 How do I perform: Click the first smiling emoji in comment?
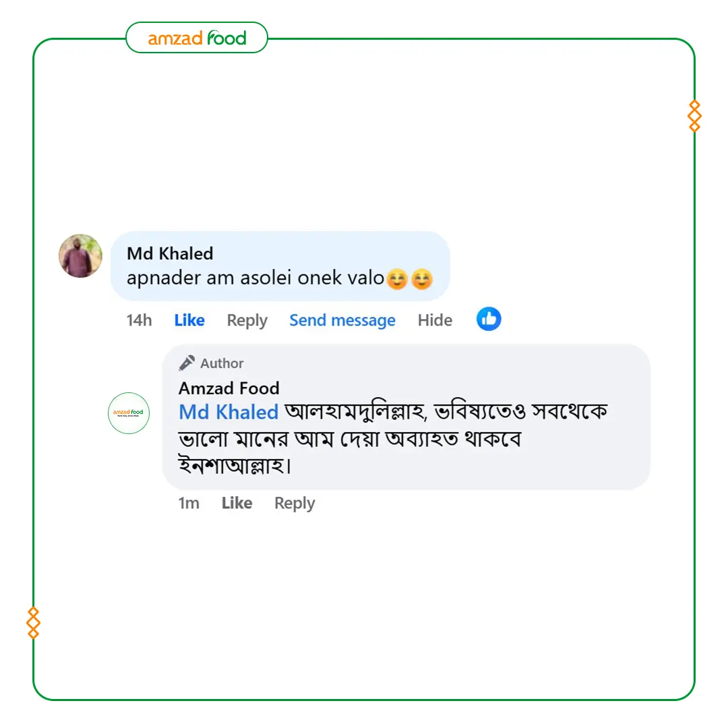[x=398, y=278]
